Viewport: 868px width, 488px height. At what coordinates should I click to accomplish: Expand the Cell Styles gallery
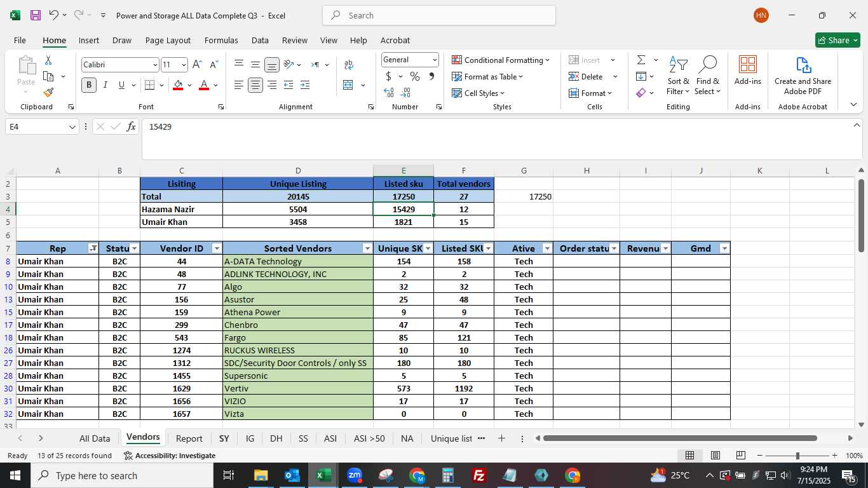pos(478,93)
